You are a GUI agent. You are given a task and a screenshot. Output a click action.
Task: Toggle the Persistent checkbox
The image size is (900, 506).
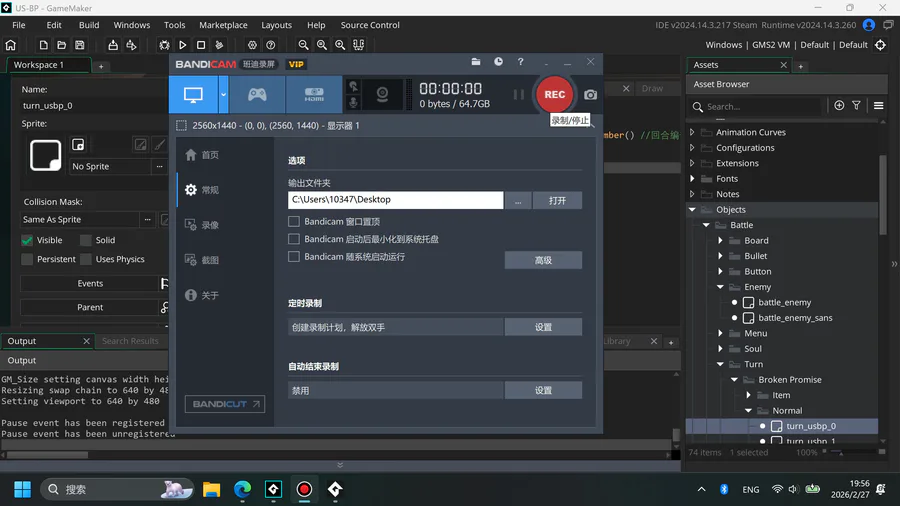tap(27, 259)
